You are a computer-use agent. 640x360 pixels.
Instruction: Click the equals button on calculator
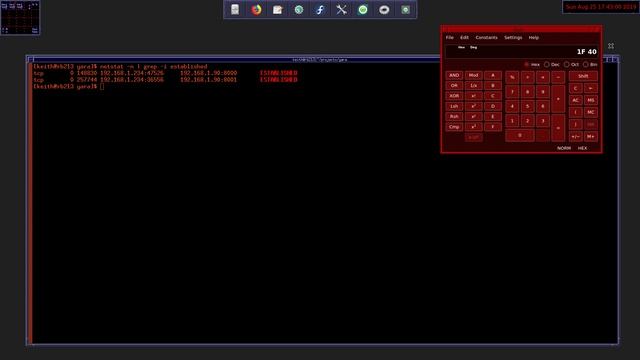(x=558, y=128)
